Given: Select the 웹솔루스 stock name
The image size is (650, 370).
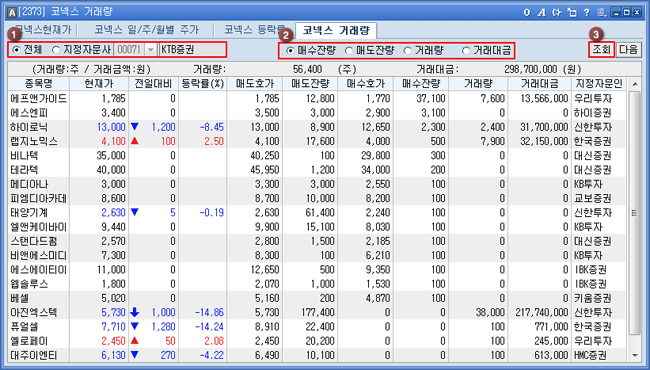Looking at the screenshot, I should pos(29,284).
